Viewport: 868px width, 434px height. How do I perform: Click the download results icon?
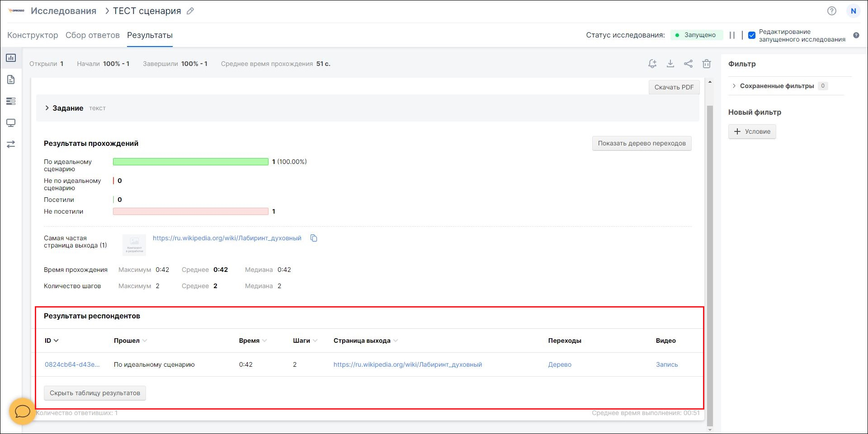[x=670, y=64]
